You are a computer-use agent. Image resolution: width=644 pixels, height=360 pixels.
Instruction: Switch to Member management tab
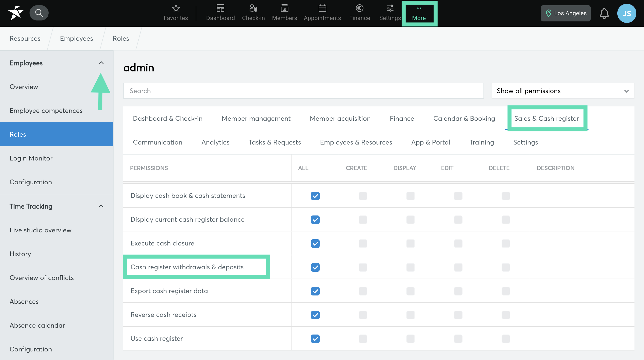tap(256, 118)
